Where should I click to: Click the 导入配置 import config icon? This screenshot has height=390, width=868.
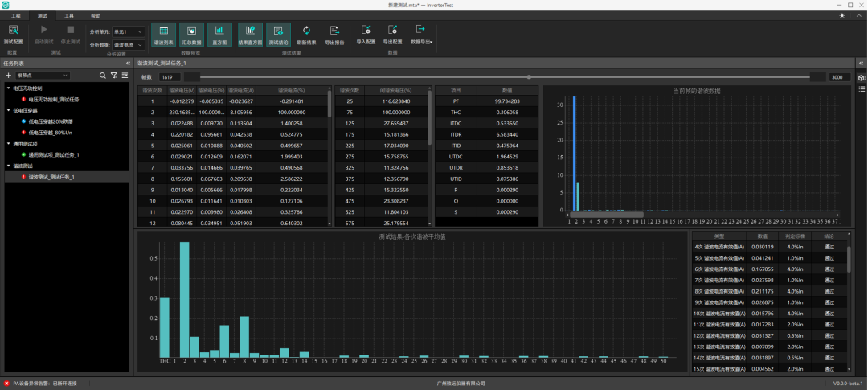point(366,31)
